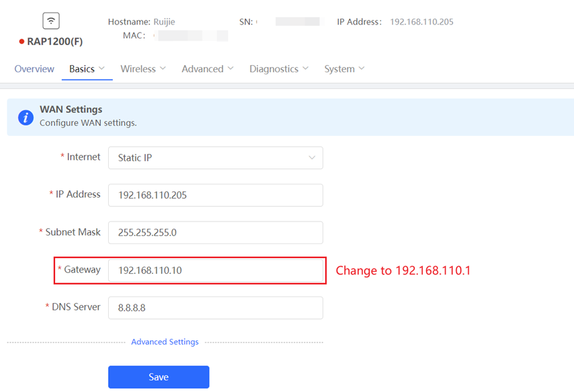Click the Hostname value Ruijie
Image resolution: width=574 pixels, height=392 pixels.
pyautogui.click(x=164, y=22)
